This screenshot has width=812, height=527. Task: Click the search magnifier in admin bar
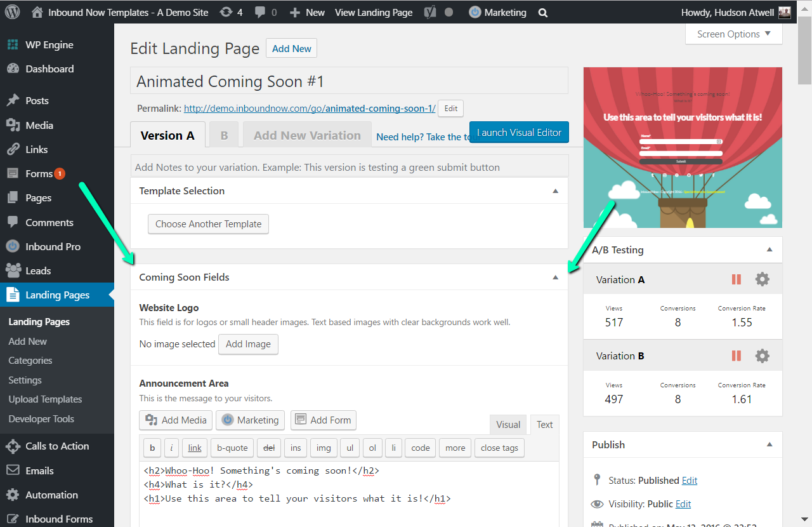pyautogui.click(x=543, y=12)
